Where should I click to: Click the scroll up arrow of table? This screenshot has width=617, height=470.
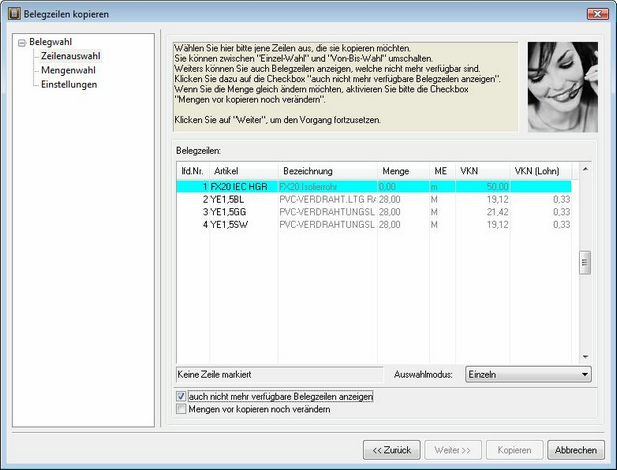(586, 171)
